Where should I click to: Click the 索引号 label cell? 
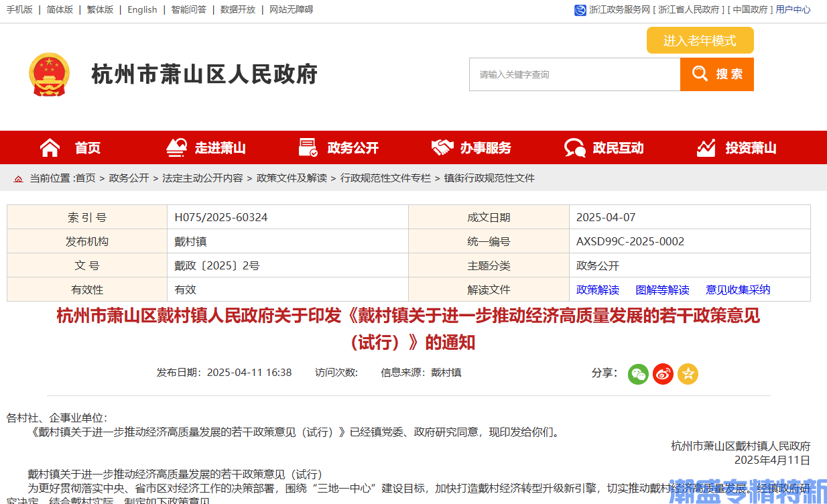click(x=87, y=217)
